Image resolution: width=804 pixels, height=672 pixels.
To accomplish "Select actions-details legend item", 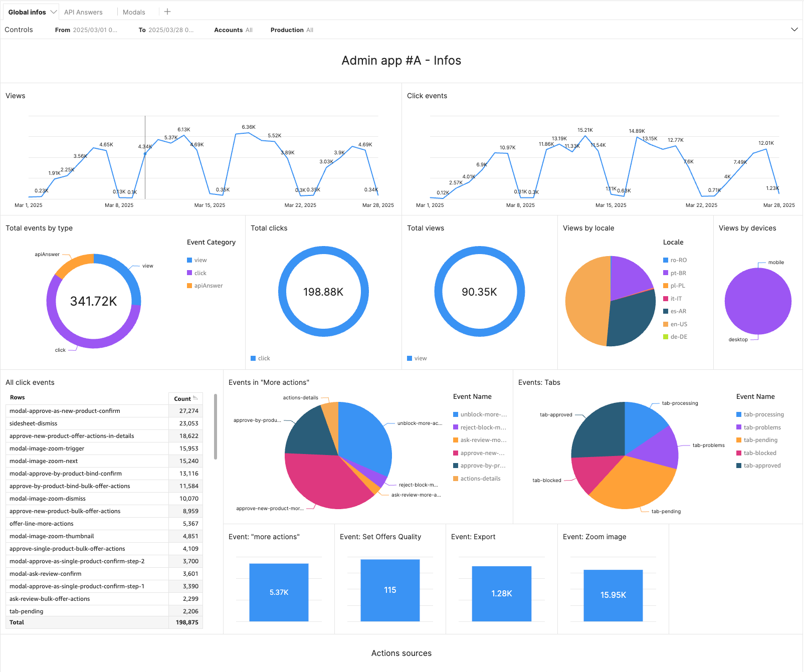I will point(477,479).
